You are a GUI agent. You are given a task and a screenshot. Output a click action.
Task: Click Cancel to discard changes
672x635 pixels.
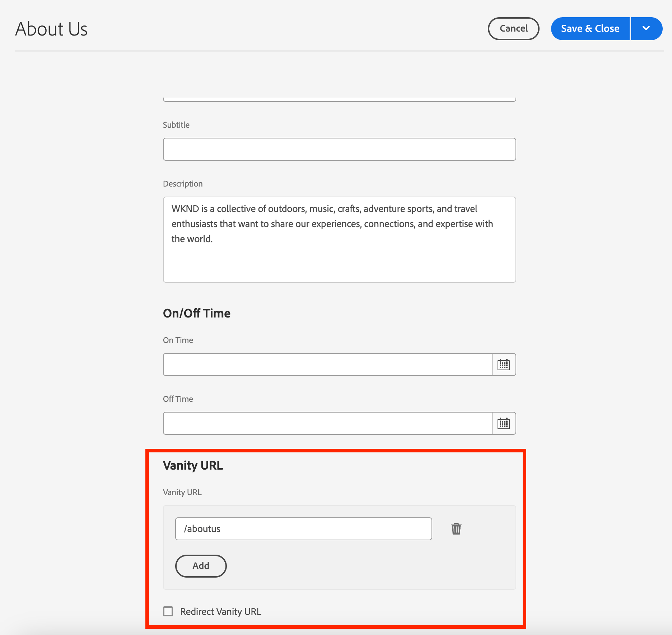coord(513,28)
